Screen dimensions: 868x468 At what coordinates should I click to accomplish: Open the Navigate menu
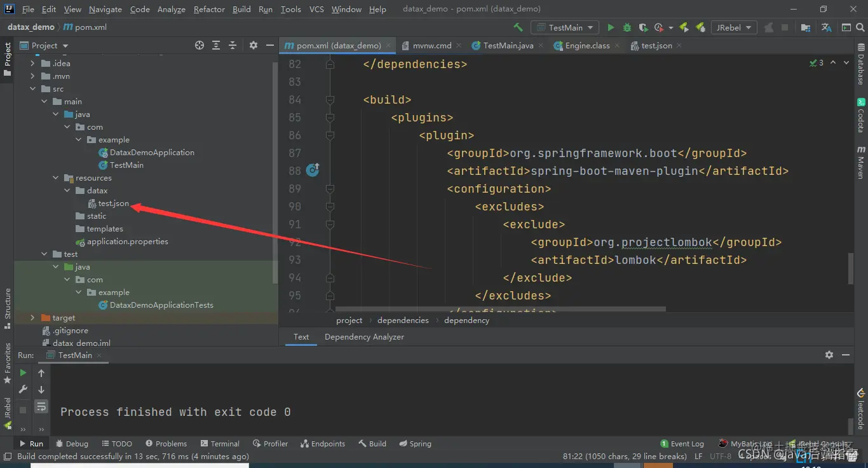[105, 9]
